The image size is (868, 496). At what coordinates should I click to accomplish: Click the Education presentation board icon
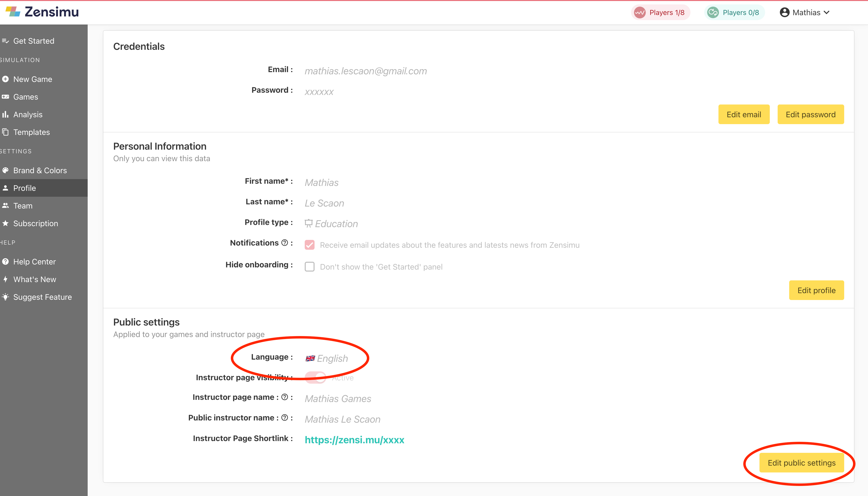pos(309,223)
